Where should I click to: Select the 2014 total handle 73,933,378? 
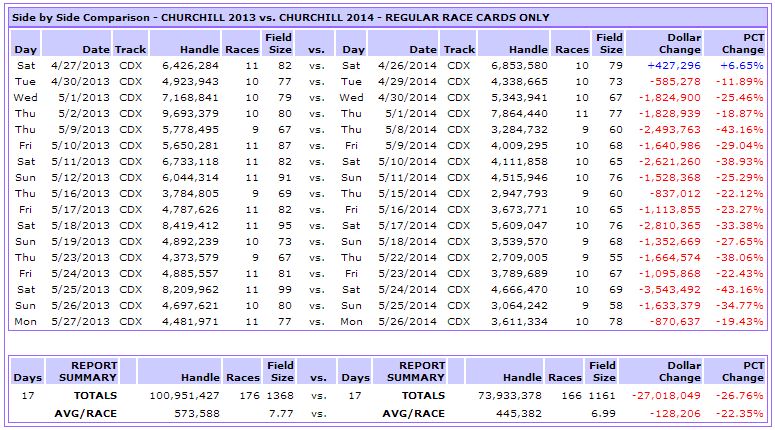coord(510,396)
